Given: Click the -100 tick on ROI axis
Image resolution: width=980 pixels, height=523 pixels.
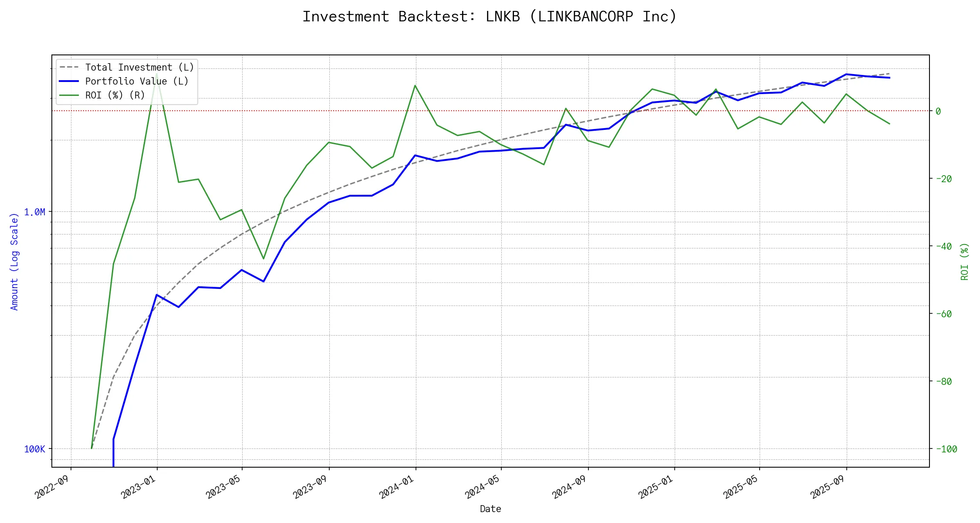Looking at the screenshot, I should coord(946,449).
